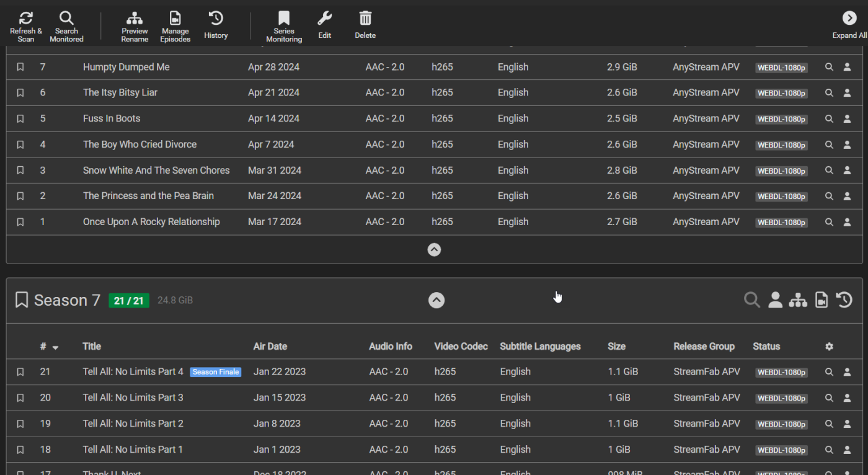Toggle monitoring for Snow White And The Seven Chores
Image resolution: width=868 pixels, height=475 pixels.
click(20, 171)
